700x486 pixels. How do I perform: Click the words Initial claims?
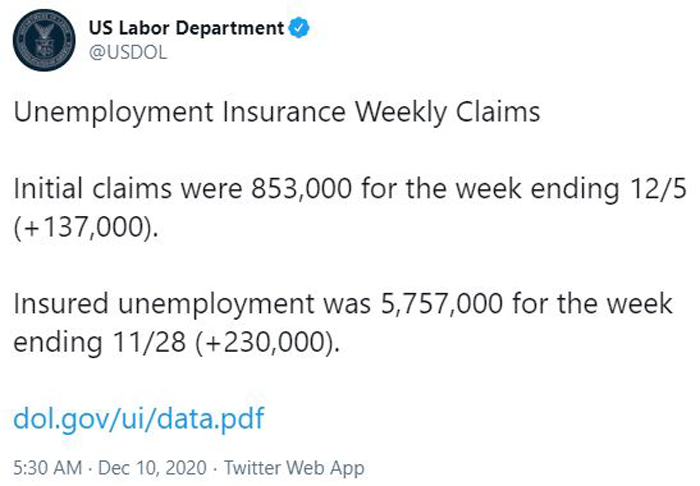(x=92, y=188)
